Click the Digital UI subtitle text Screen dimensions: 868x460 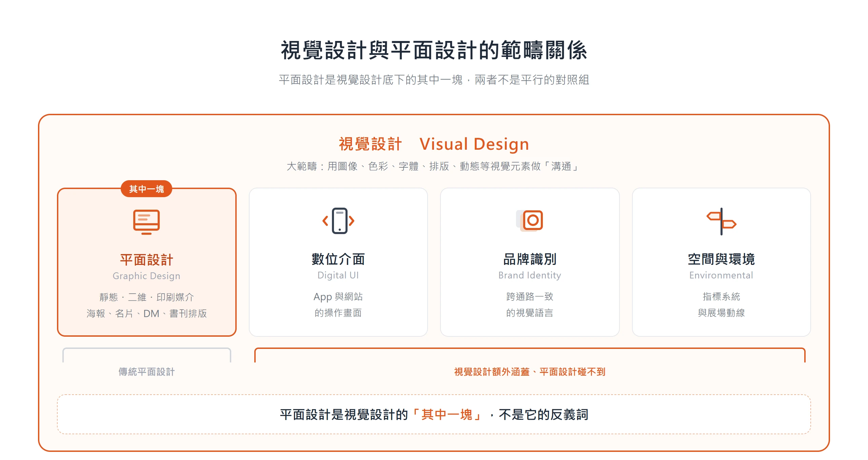[338, 275]
